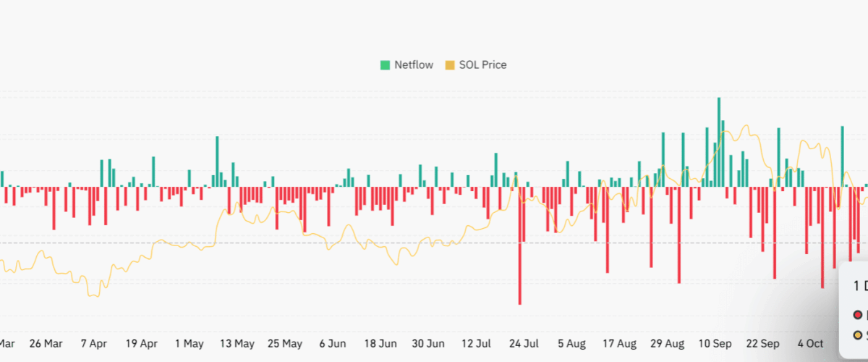The height and width of the screenshot is (362, 868).
Task: Click the 1 May date label
Action: (189, 343)
